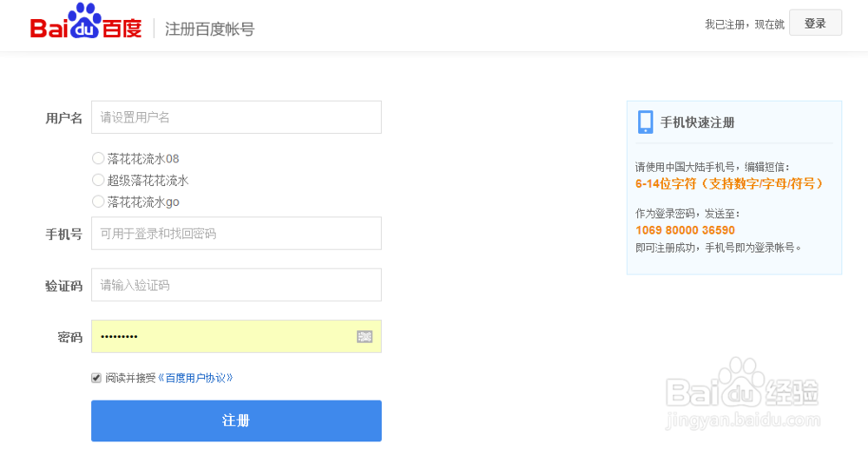Focus the 密码 password field
868x450 pixels.
pos(221,336)
